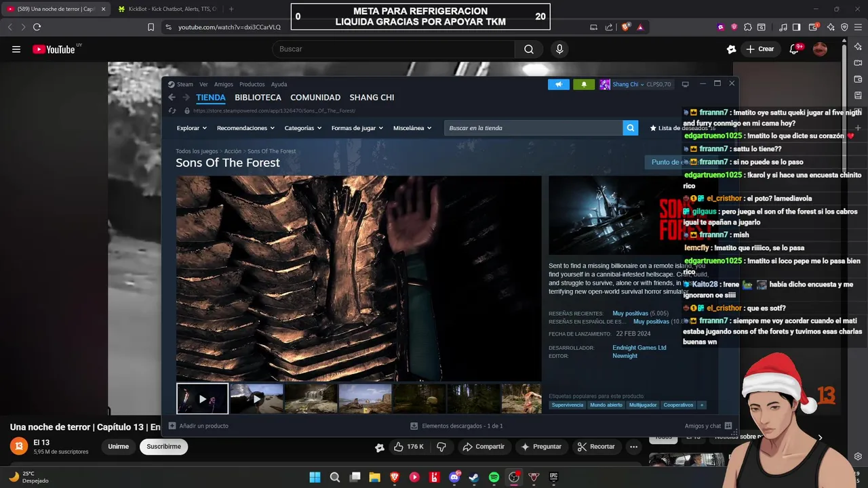This screenshot has width=868, height=488.
Task: Open the Brave VPN shield icon
Action: (844, 27)
